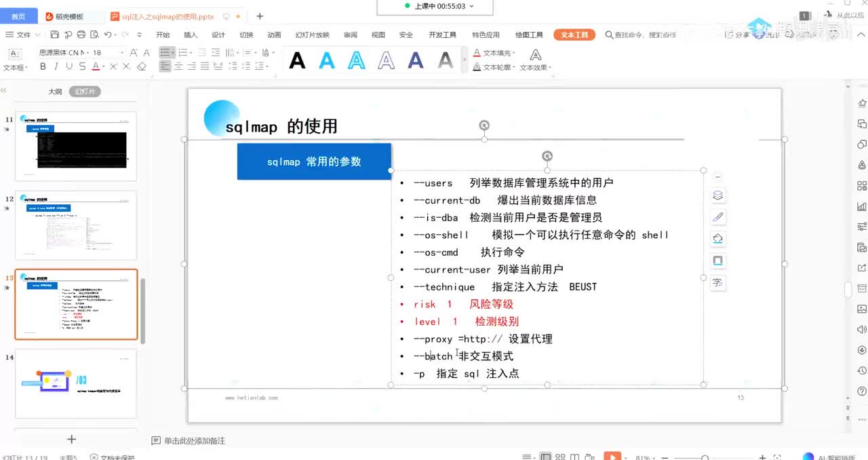Select the grey gradient text style A
Screen dimensions: 868x460
(446, 60)
